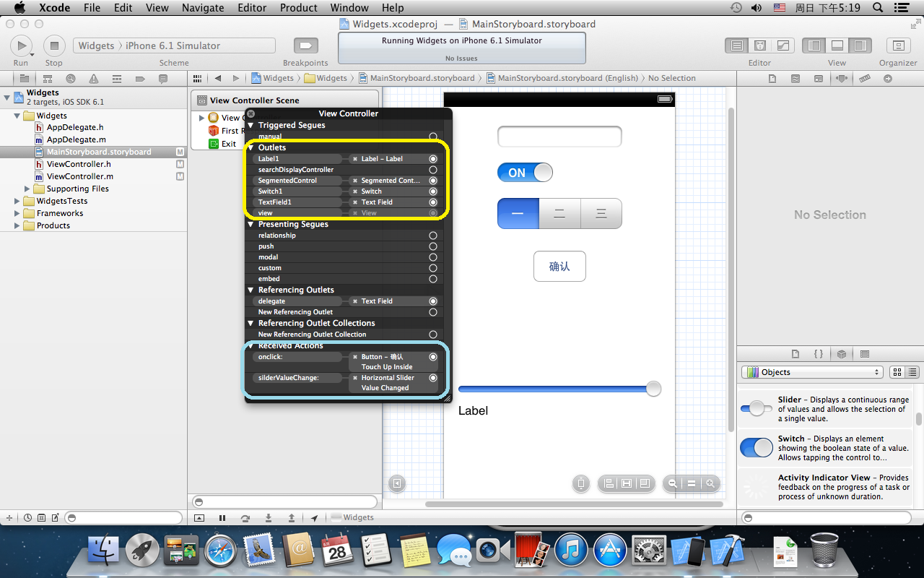Switch to the Media library tab
924x578 pixels.
(x=865, y=354)
